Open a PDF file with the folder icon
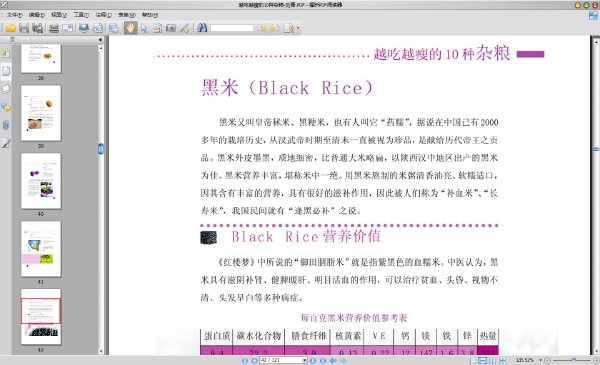Image resolution: width=600 pixels, height=365 pixels. pyautogui.click(x=10, y=28)
